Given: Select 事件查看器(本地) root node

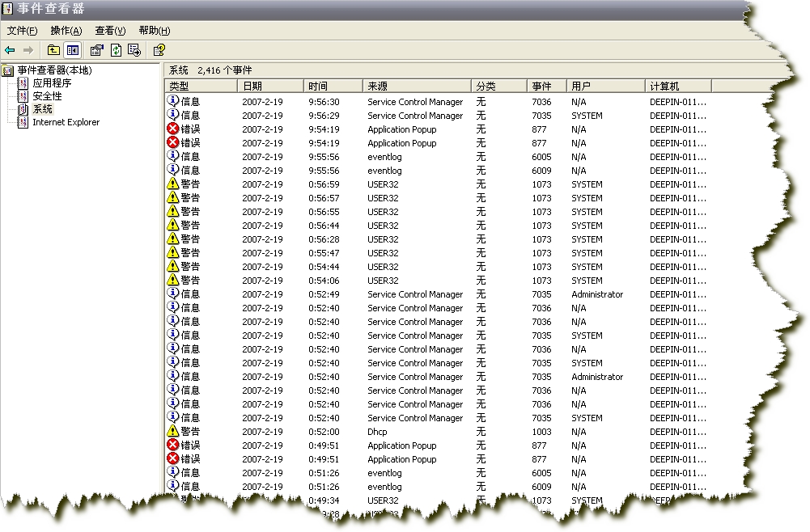Looking at the screenshot, I should pyautogui.click(x=54, y=70).
